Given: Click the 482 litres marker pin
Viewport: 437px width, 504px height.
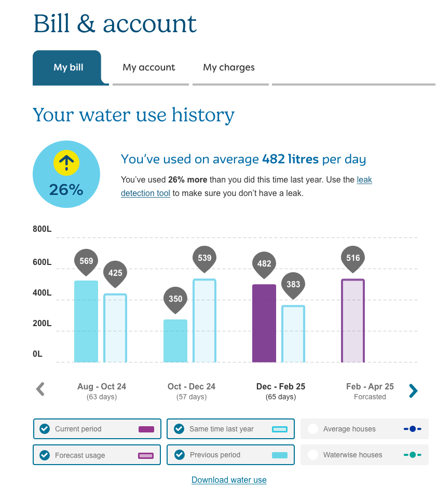Looking at the screenshot, I should tap(264, 264).
